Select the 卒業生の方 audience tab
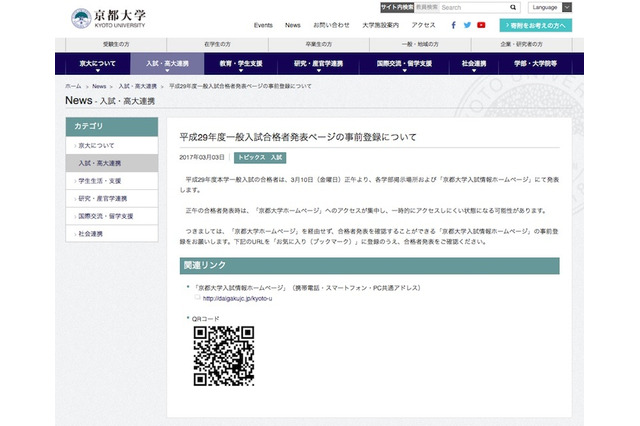640x426 pixels. (319, 44)
